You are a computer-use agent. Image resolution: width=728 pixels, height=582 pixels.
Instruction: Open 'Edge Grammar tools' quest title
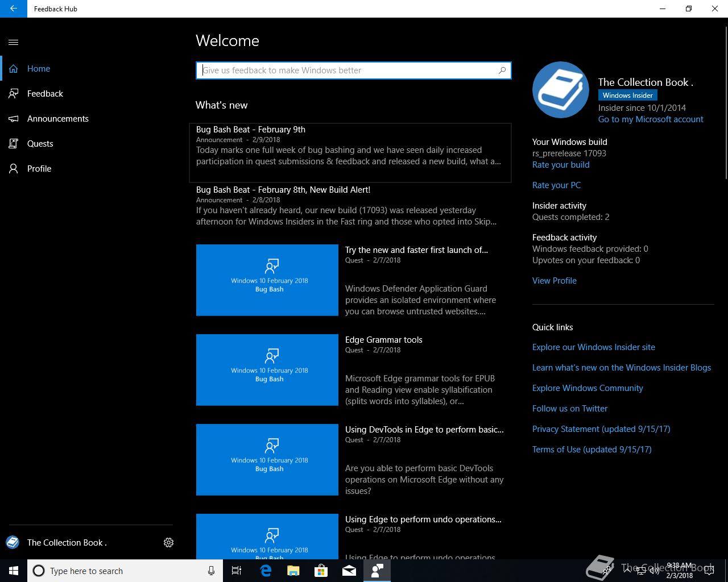(x=384, y=340)
